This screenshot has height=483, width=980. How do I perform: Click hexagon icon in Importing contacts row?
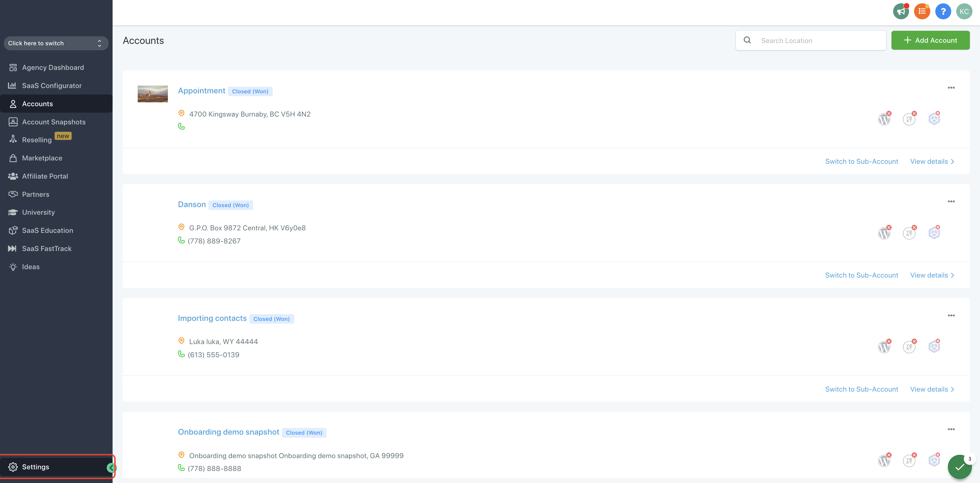[x=934, y=346]
